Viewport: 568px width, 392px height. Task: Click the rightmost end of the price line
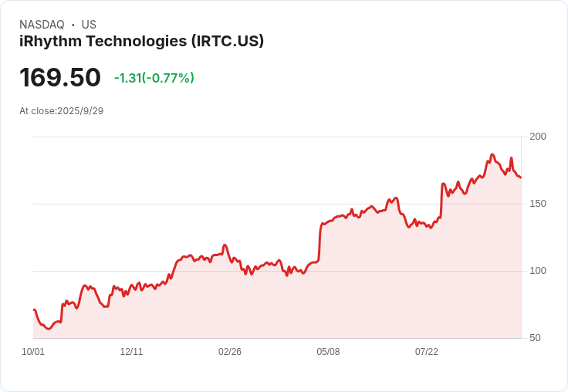tap(520, 177)
